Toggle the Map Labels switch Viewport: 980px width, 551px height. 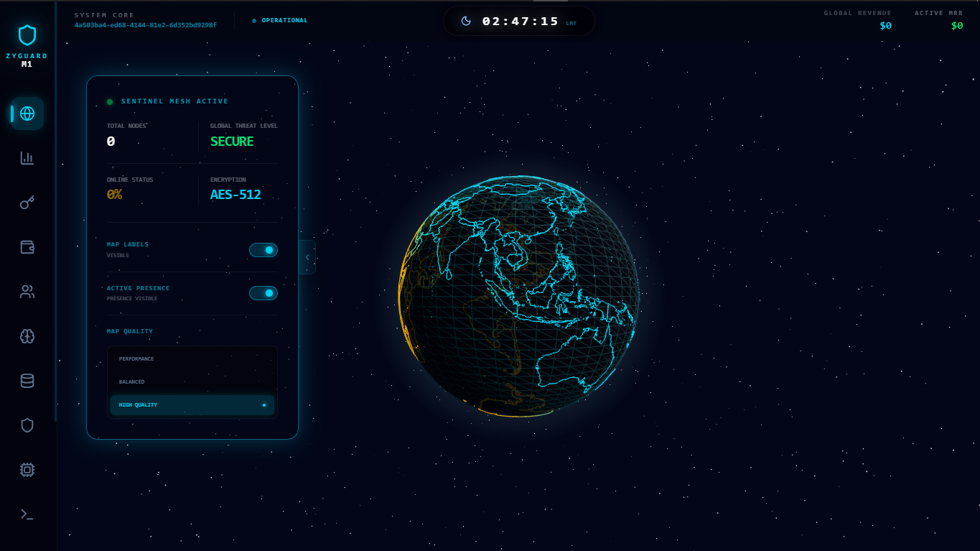coord(263,250)
